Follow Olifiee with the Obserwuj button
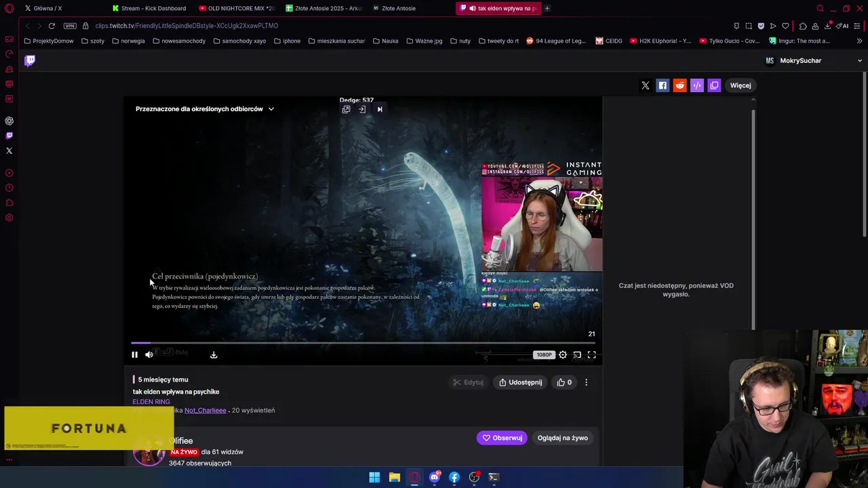The image size is (868, 488). point(502,438)
